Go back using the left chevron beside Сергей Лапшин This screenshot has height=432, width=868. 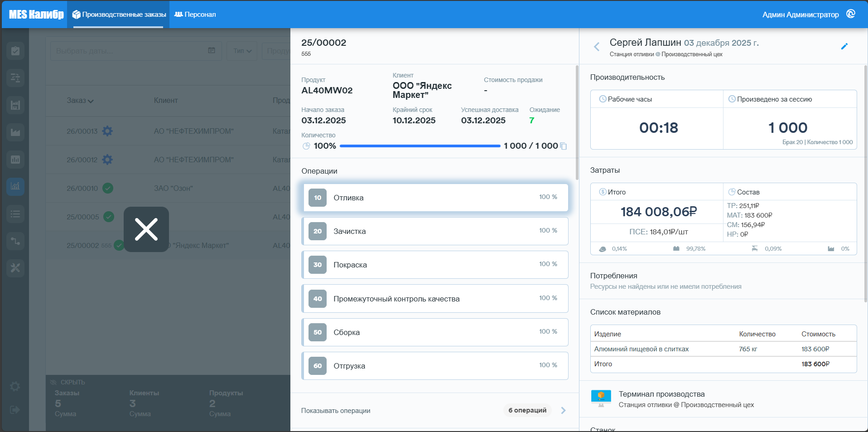[597, 46]
